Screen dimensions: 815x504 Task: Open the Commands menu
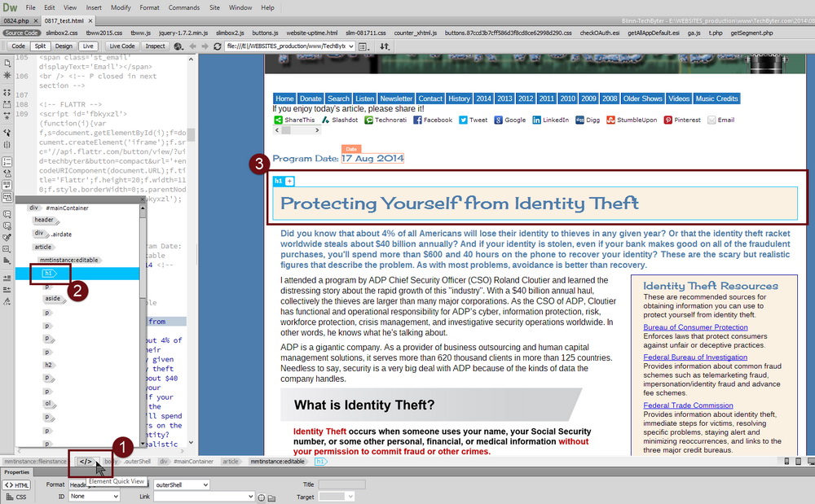(x=183, y=7)
